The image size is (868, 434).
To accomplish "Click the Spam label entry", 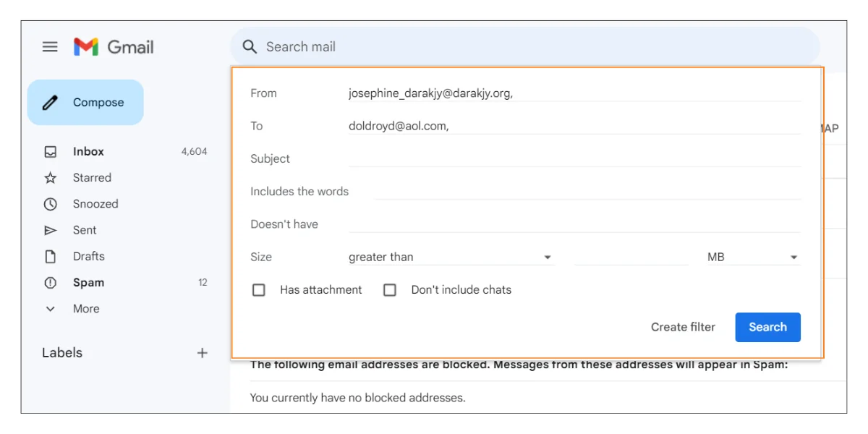I will point(88,282).
